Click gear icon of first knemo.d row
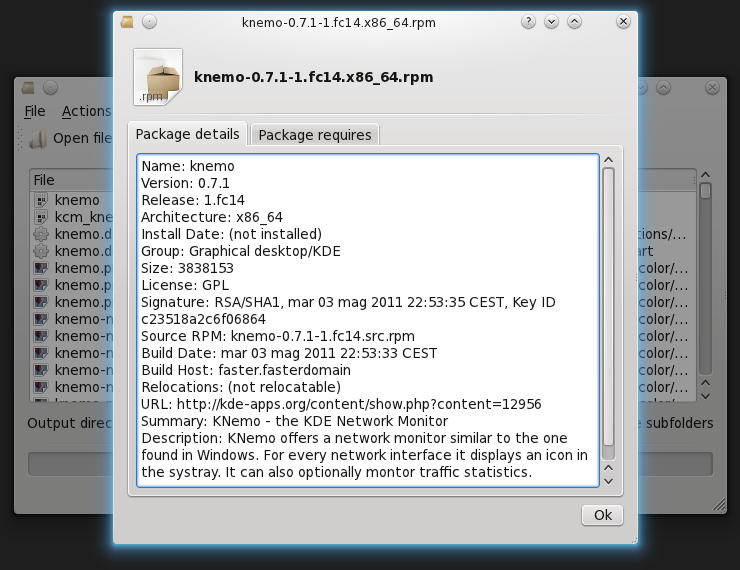 pyautogui.click(x=41, y=234)
